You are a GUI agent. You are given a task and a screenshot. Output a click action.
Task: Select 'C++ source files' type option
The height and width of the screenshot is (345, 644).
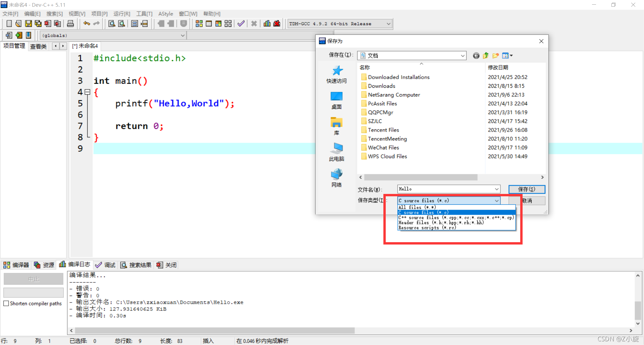click(x=457, y=217)
